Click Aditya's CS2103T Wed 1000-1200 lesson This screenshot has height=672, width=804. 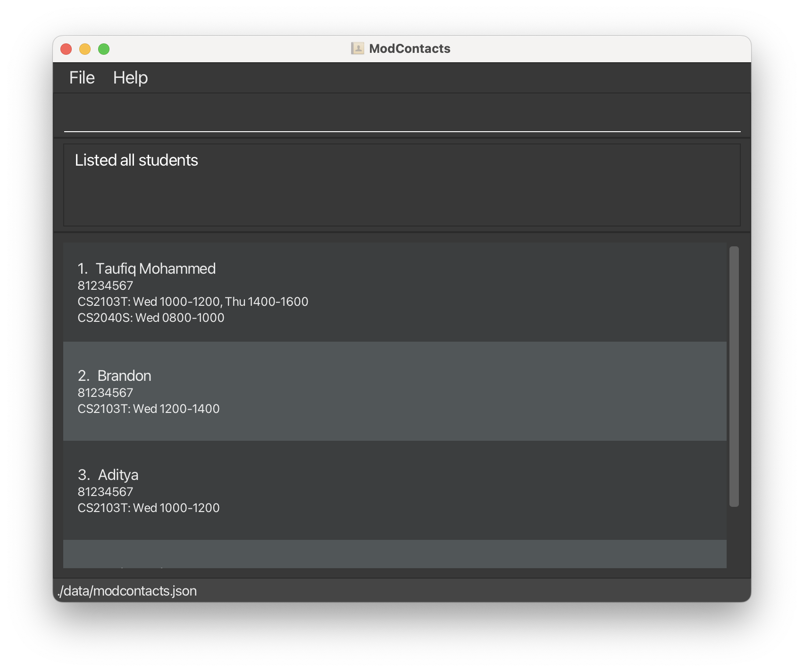coord(148,508)
